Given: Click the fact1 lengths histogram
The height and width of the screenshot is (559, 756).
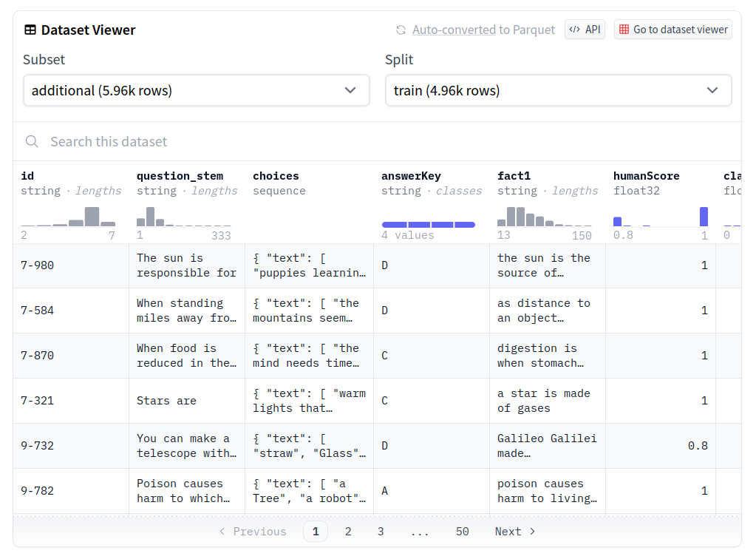Looking at the screenshot, I should 544,217.
